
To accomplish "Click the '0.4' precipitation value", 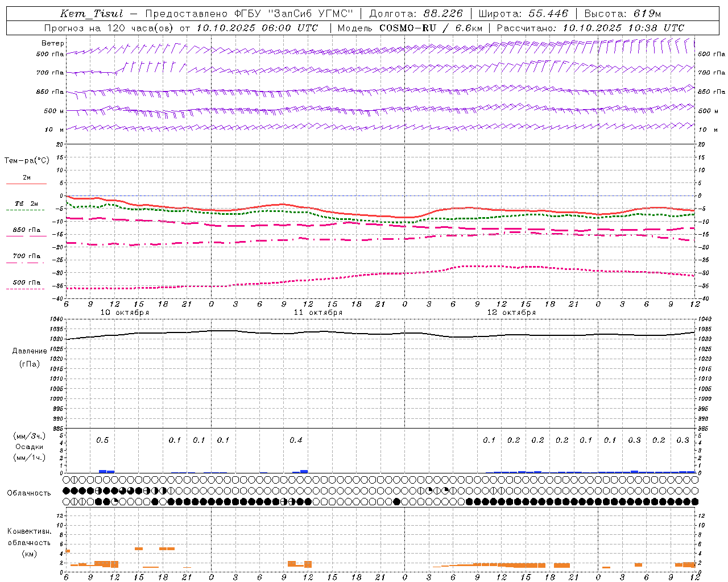I will (296, 440).
